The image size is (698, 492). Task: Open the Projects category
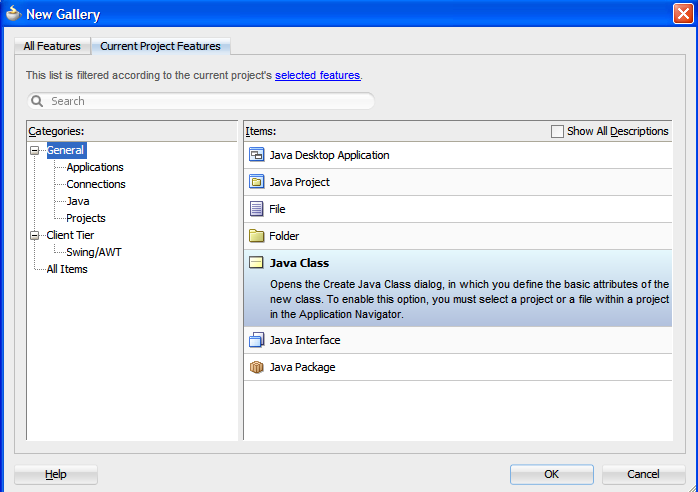coord(85,218)
